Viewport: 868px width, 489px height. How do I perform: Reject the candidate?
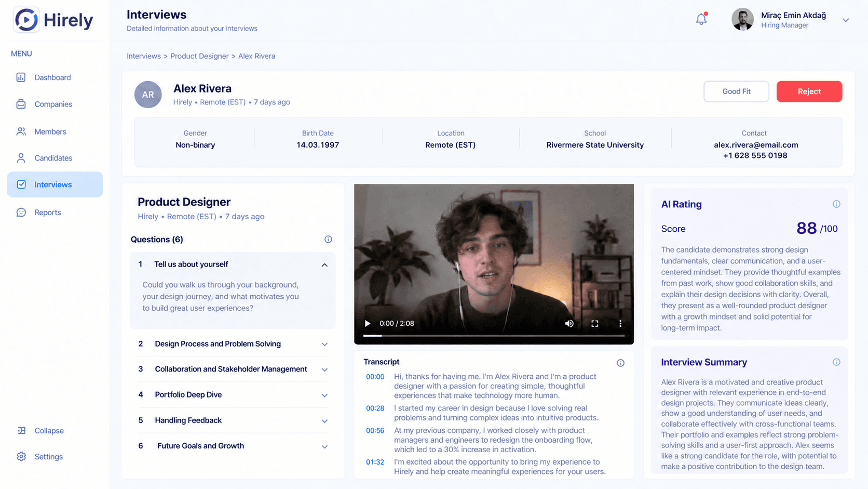tap(809, 91)
